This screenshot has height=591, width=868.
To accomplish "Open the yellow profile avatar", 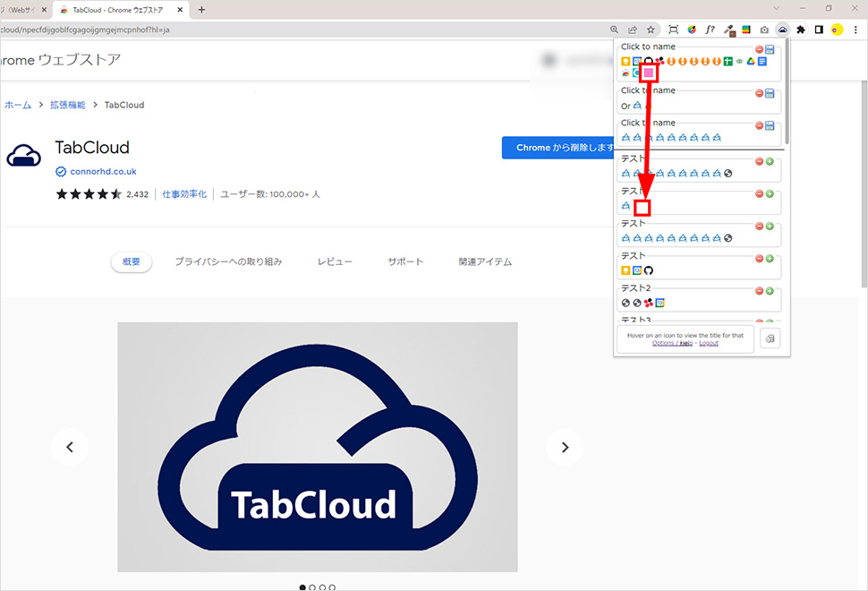I will tap(837, 30).
